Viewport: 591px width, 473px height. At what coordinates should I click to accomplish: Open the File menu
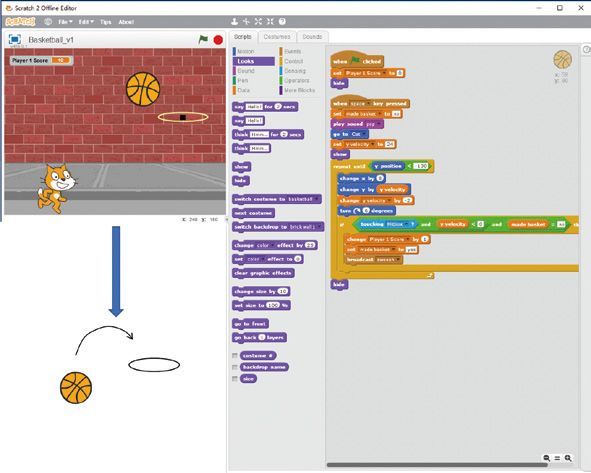click(x=65, y=22)
